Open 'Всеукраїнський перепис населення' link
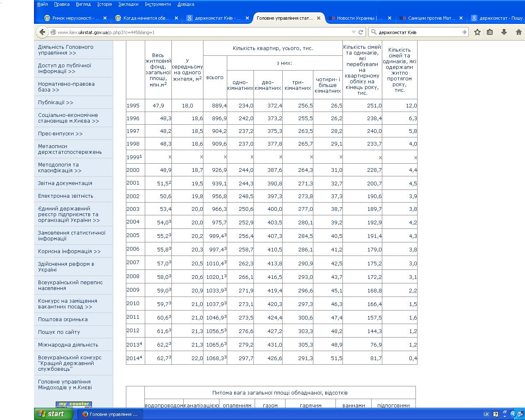 coord(70,285)
